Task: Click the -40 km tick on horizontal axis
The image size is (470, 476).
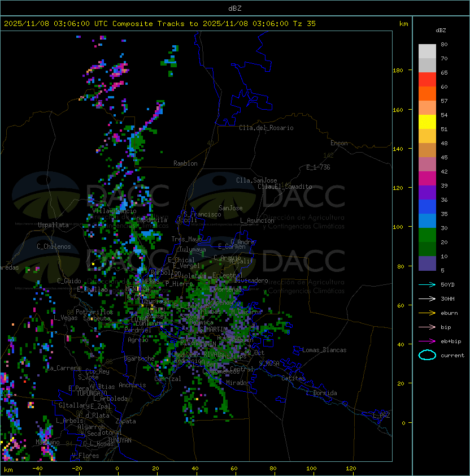Action: [37, 469]
